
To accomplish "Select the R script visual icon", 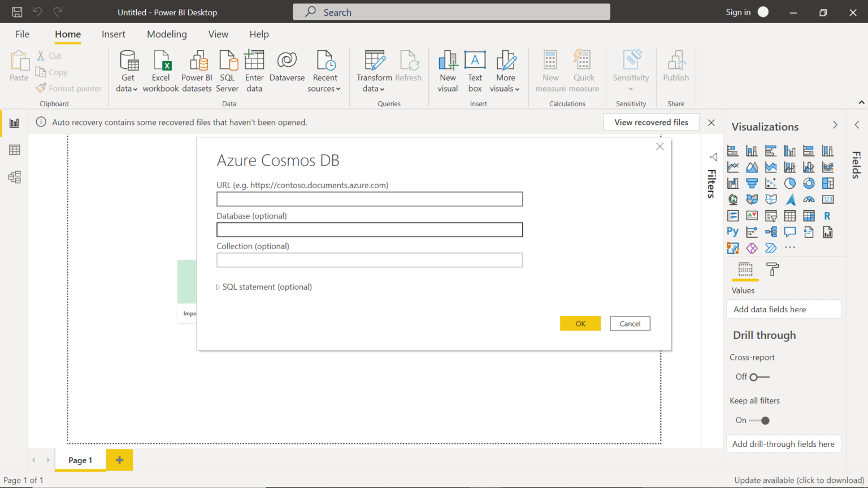I will tap(828, 215).
